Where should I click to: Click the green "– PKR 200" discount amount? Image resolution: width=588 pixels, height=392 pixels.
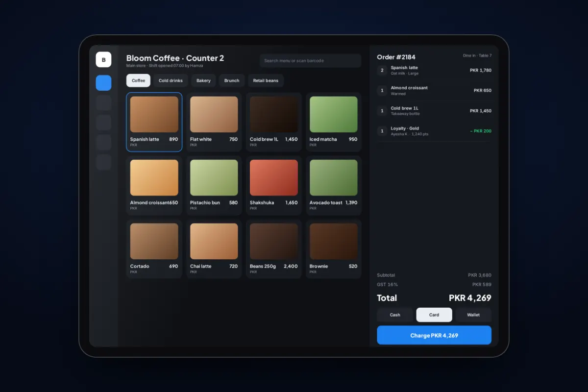[481, 131]
